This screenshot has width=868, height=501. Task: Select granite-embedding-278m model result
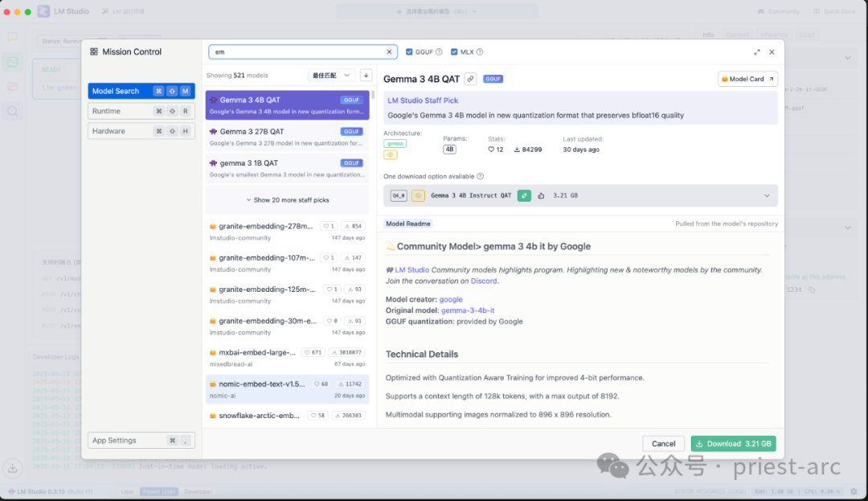(287, 232)
